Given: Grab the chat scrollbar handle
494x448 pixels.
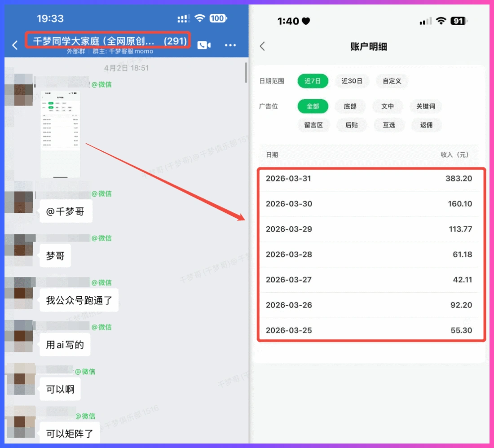Looking at the screenshot, I should pyautogui.click(x=246, y=72).
